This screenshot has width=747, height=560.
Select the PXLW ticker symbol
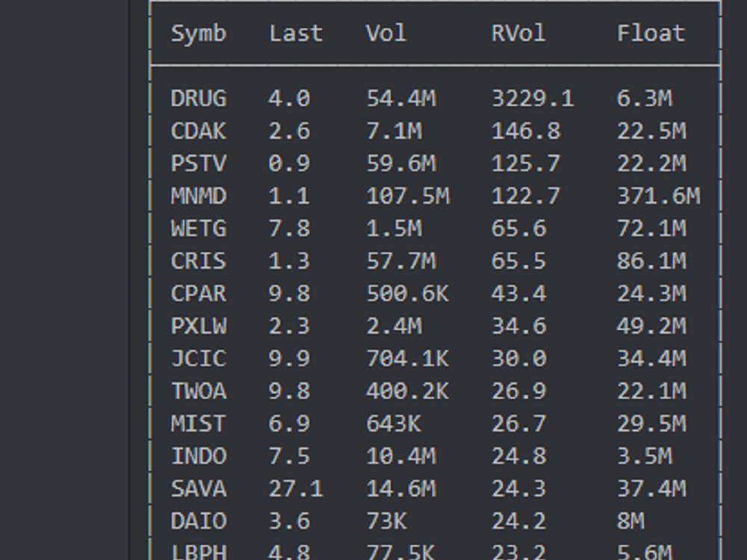(200, 326)
